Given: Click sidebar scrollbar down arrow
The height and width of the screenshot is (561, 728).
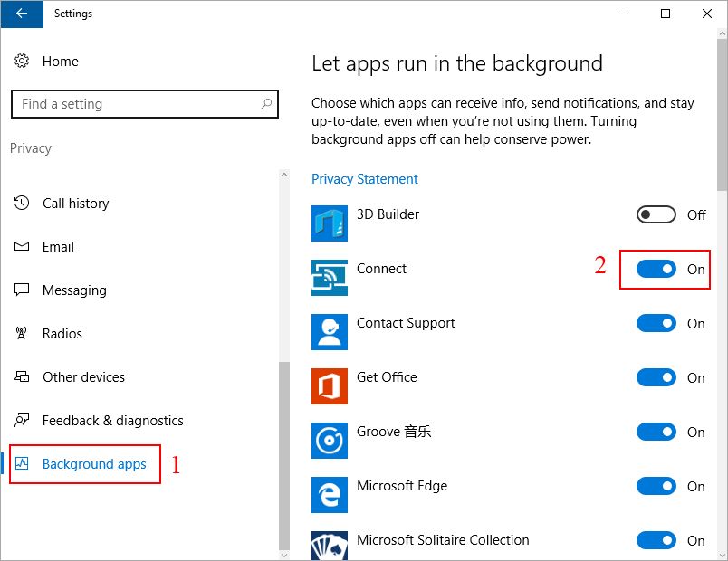Looking at the screenshot, I should tap(284, 555).
